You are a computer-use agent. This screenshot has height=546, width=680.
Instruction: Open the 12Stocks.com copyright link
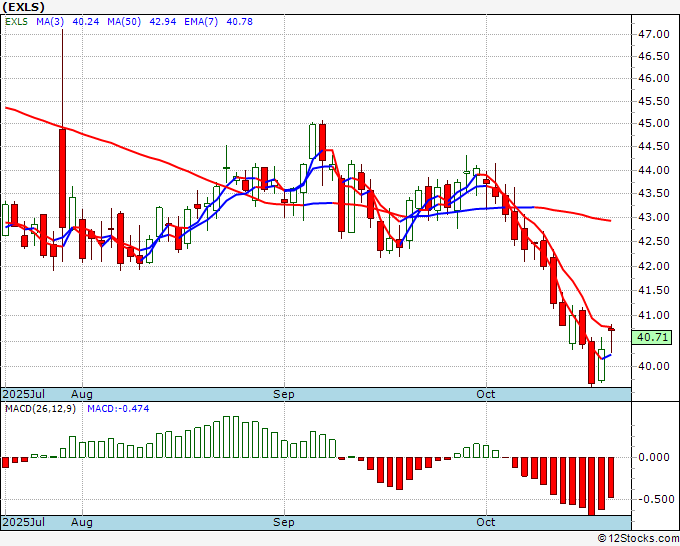pyautogui.click(x=638, y=539)
